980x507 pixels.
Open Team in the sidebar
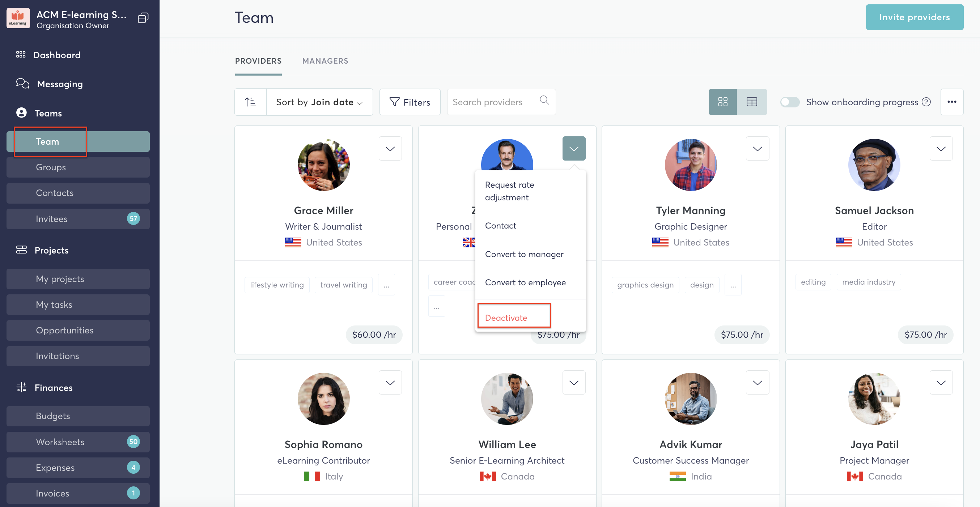pos(78,141)
